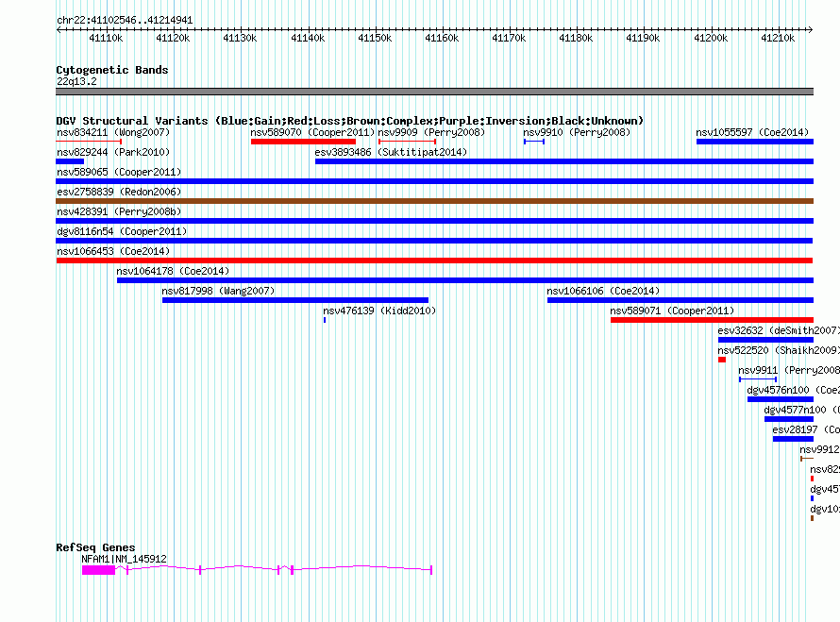Click the nsv834211 (Wong2007) variant label
840x622 pixels.
113,132
